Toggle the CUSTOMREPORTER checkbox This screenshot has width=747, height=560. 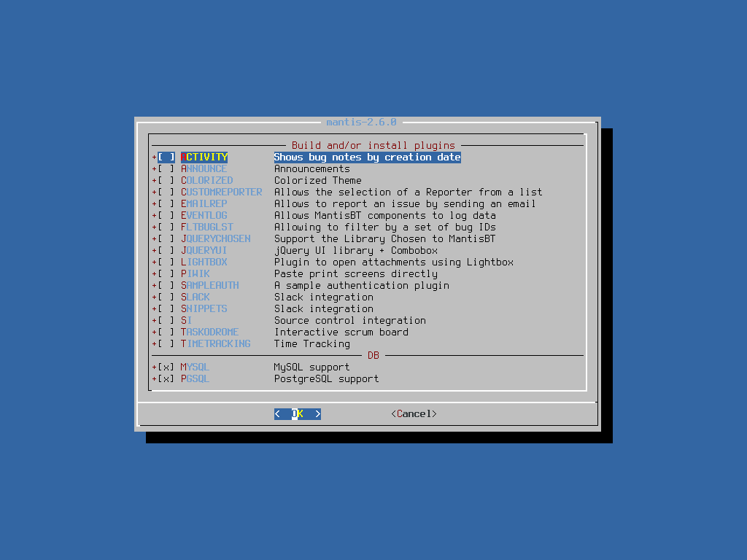(166, 192)
